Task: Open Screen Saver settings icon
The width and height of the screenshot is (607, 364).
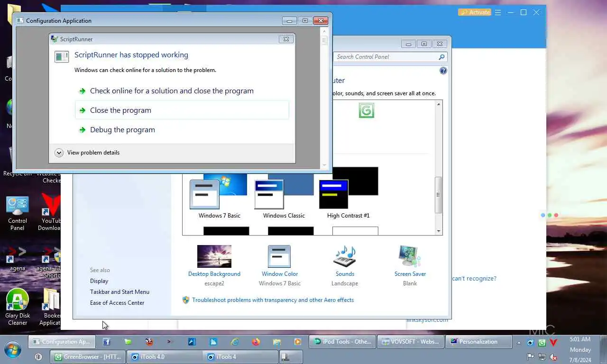Action: tap(410, 256)
